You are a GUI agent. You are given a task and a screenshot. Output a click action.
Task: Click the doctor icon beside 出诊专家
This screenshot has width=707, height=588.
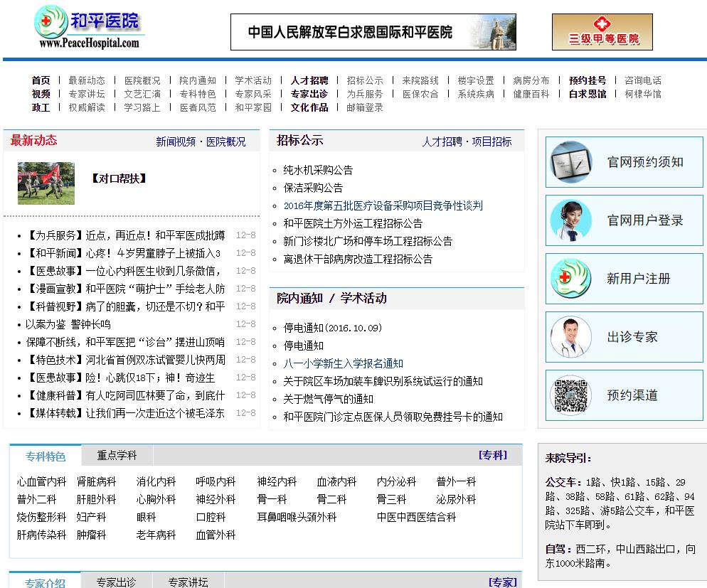coord(570,337)
